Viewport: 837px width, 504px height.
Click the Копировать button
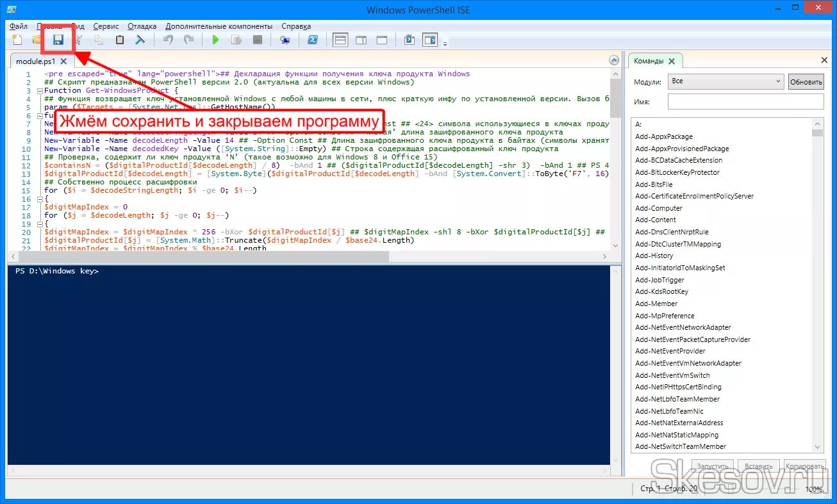804,467
